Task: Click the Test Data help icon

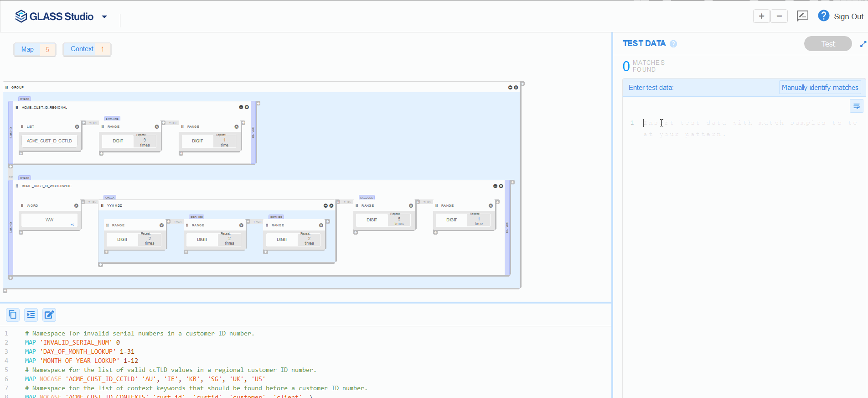Action: coord(673,44)
